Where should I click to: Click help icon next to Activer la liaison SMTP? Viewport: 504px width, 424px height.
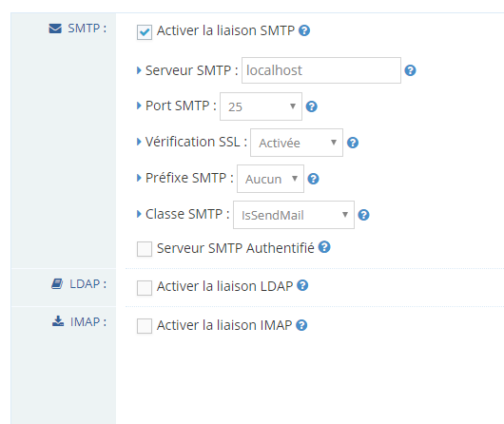tap(304, 30)
